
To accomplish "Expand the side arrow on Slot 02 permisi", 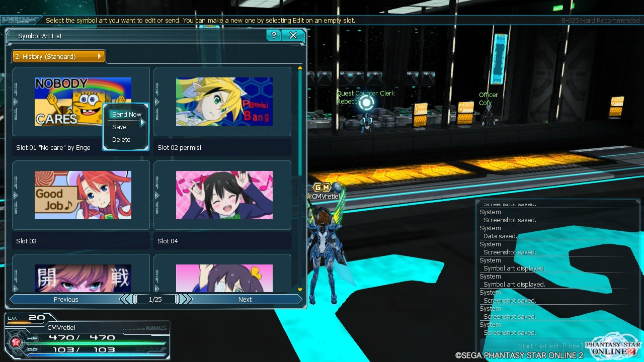I will click(157, 102).
